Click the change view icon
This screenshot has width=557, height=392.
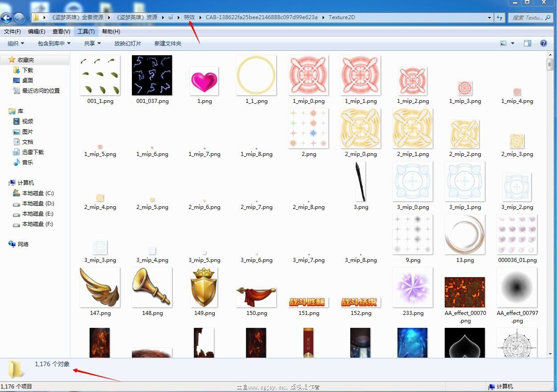coord(503,43)
